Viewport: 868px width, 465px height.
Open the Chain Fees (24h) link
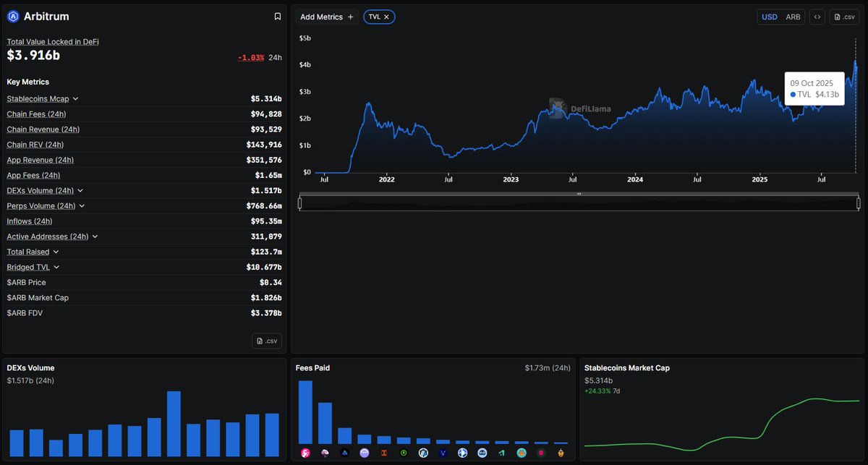coord(36,114)
